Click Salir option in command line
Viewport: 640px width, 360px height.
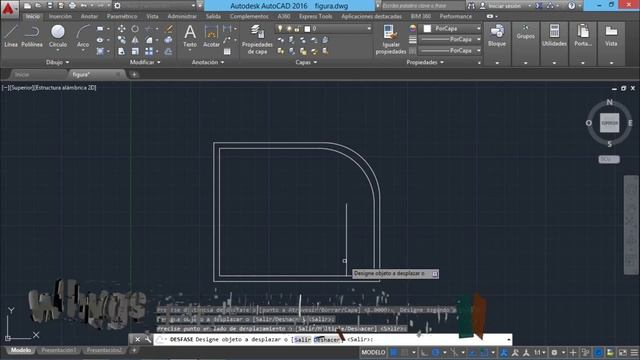tap(302, 340)
